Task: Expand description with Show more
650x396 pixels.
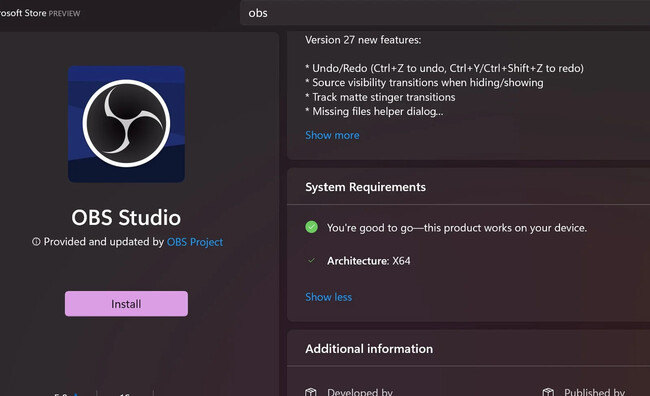Action: pos(332,135)
